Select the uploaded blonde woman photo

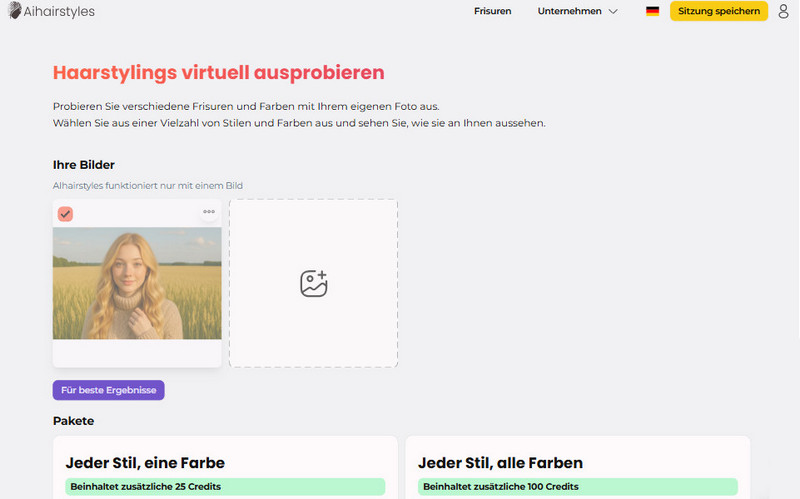coord(137,283)
